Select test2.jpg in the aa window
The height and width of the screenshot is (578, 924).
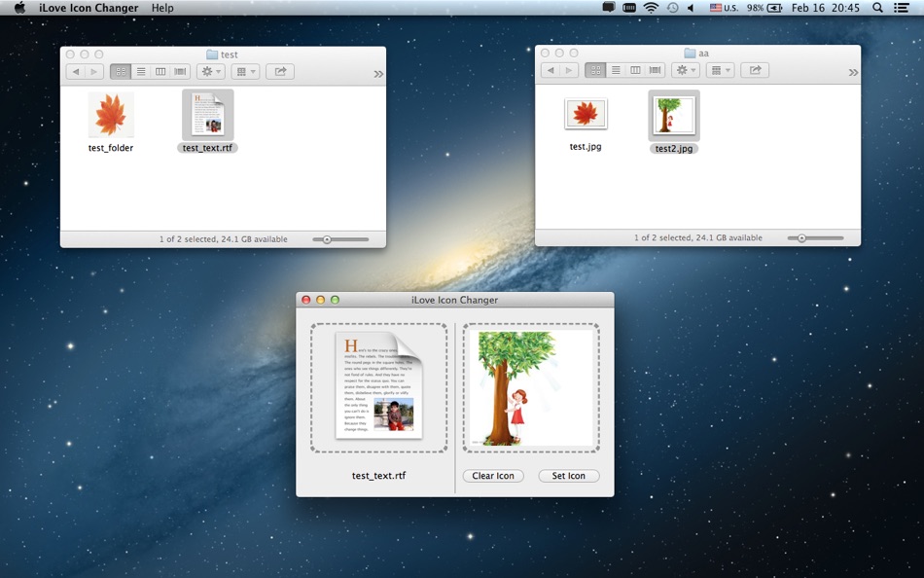[674, 123]
